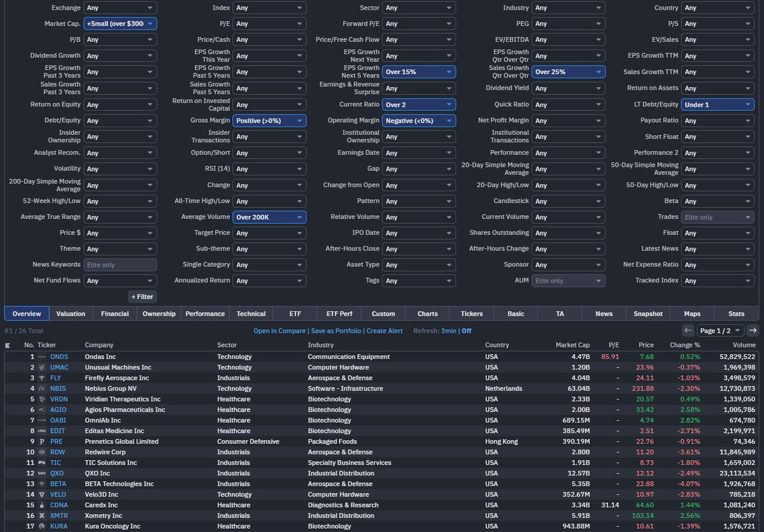Click the company logo beside ticker QXO
This screenshot has height=532, width=764.
click(x=41, y=473)
